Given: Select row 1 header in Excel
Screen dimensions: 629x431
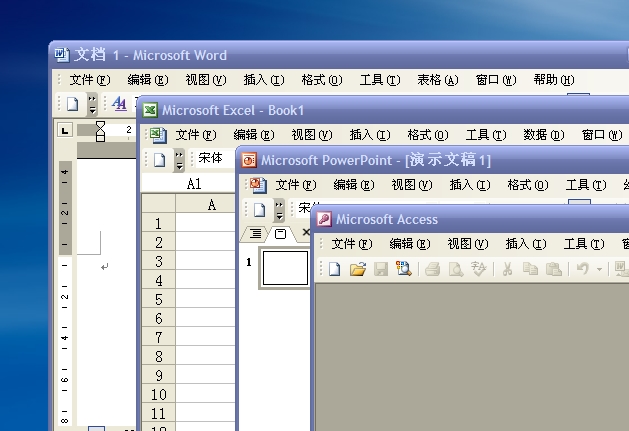Looking at the screenshot, I should point(158,223).
